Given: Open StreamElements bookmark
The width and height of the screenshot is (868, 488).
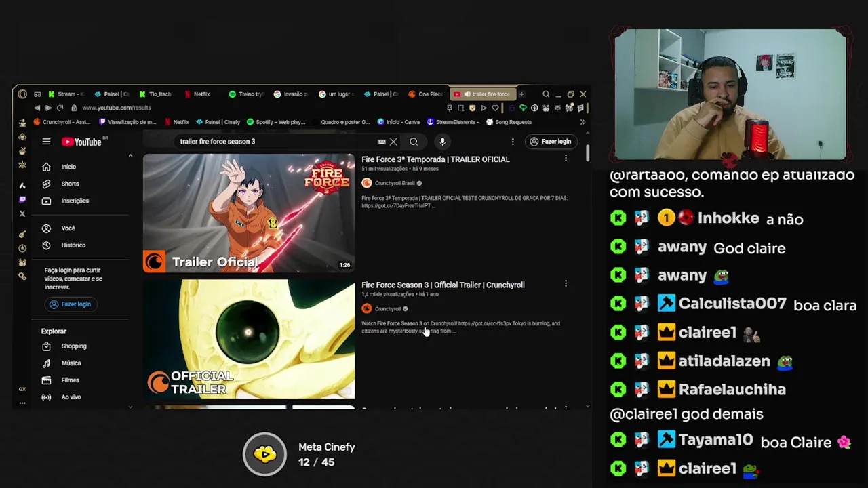Looking at the screenshot, I should [453, 122].
